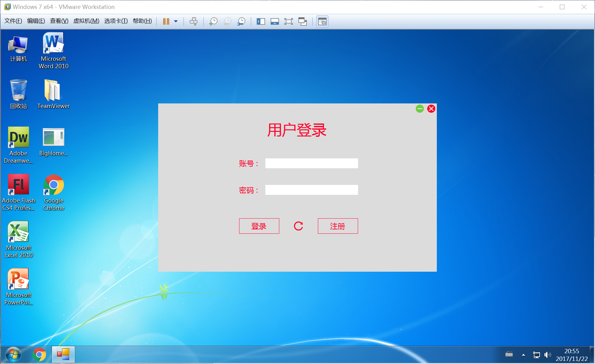Select the Adobe Flash CS4 desktop icon

(18, 192)
